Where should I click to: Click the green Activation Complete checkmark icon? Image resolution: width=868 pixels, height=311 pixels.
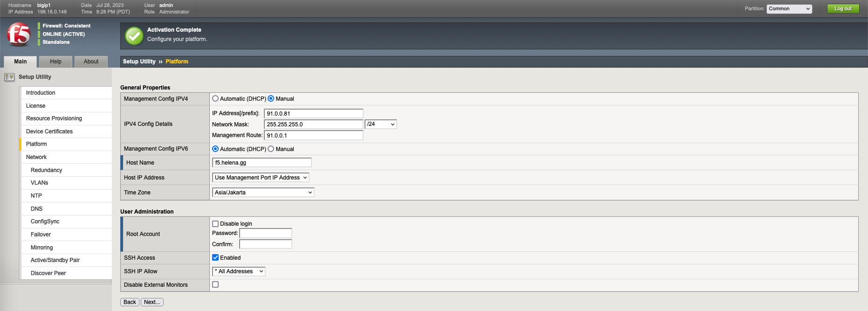134,36
